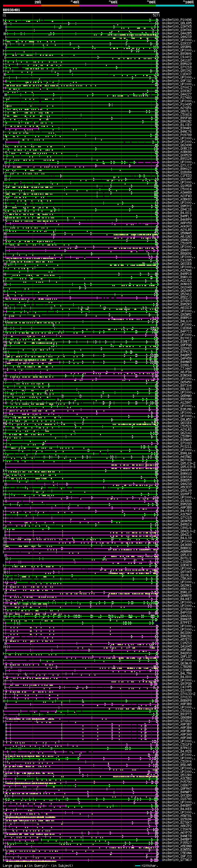197x868 pixels.
Task: Select hit UniRef100_P10496
Action: tap(177, 20)
